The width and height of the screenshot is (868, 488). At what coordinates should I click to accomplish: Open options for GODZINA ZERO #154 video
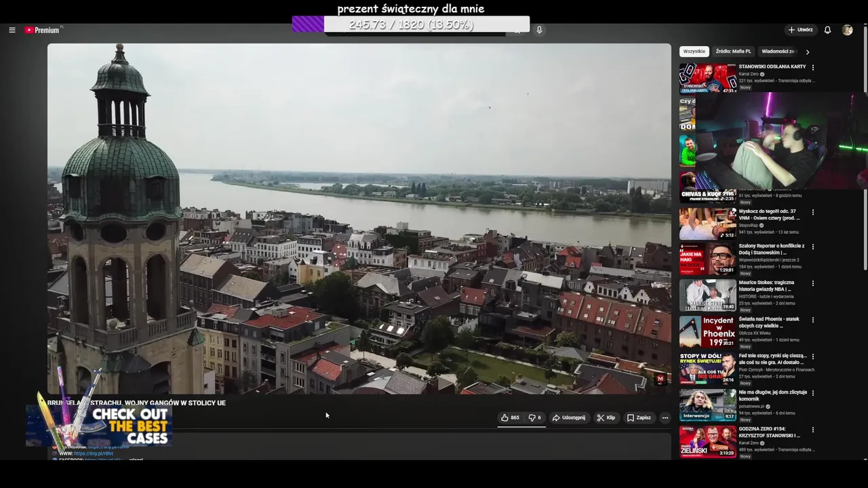coord(812,430)
